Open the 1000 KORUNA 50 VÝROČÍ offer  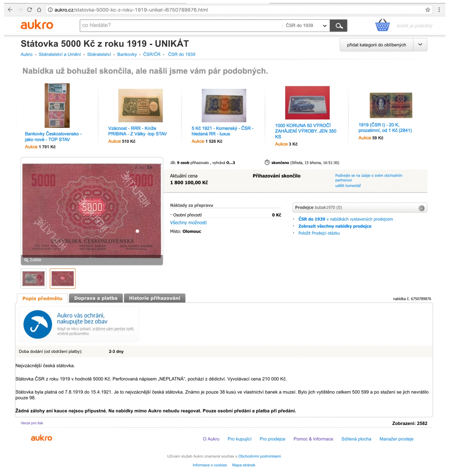[x=306, y=131]
